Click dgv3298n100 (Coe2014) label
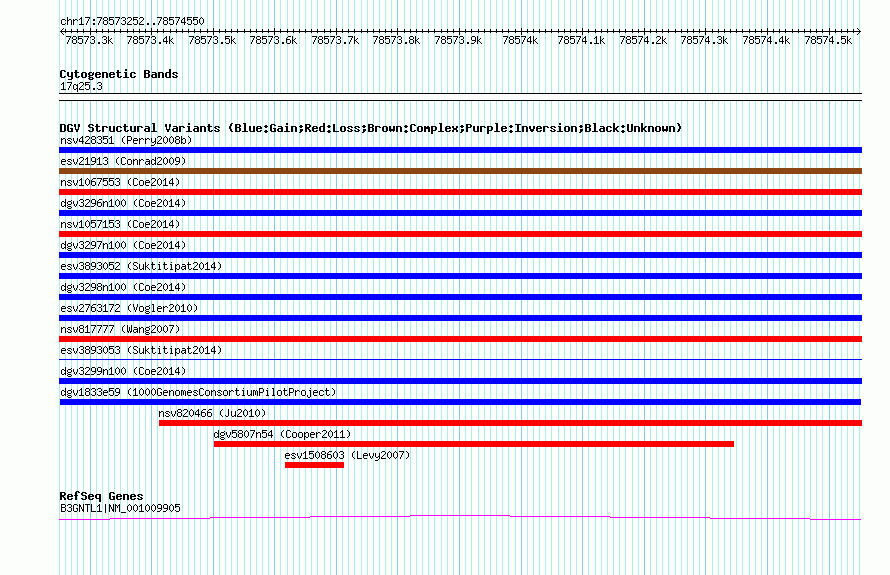The height and width of the screenshot is (575, 890). pyautogui.click(x=123, y=287)
